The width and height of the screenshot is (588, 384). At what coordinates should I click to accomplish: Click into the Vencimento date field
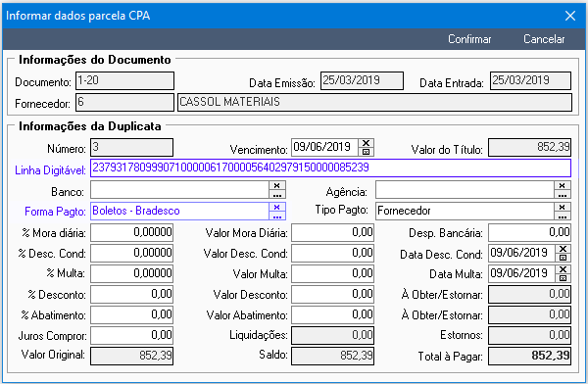pos(324,147)
